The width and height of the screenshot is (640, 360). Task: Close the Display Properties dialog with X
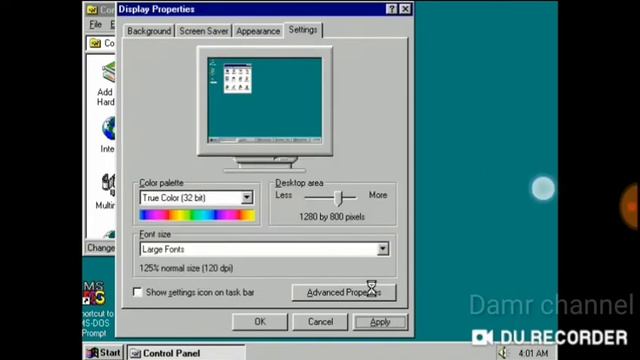coord(405,9)
